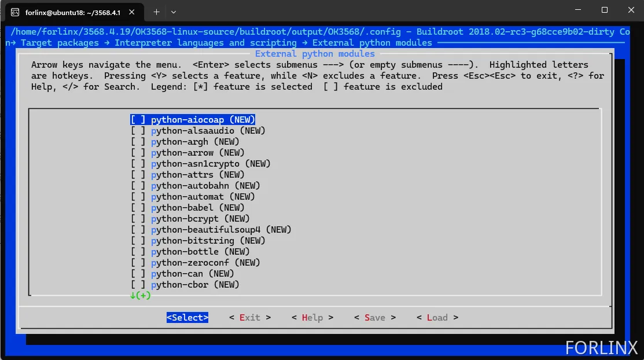
Task: Click the terminal icon in the tab
Action: coord(15,12)
